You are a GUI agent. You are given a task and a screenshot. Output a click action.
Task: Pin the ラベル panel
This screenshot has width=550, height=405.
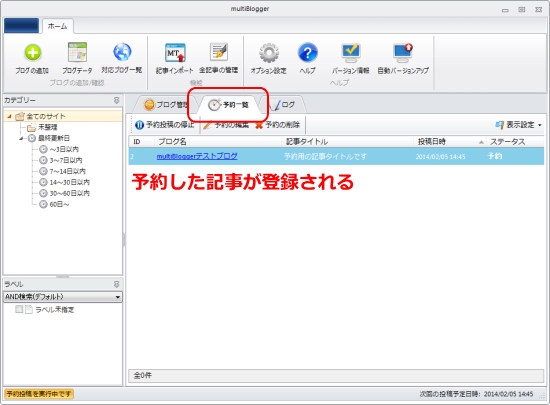coord(116,284)
